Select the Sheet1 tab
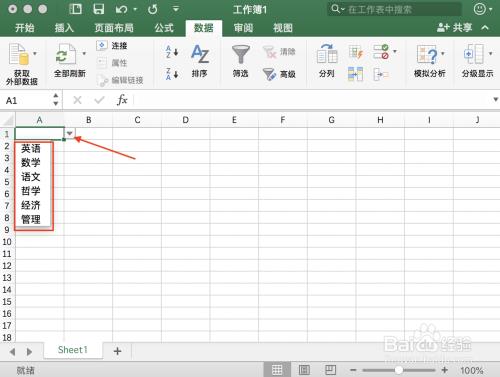This screenshot has height=377, width=500. 73,350
